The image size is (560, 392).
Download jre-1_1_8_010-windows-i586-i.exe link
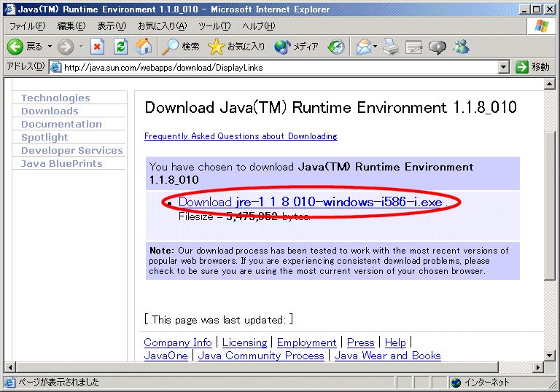(311, 202)
